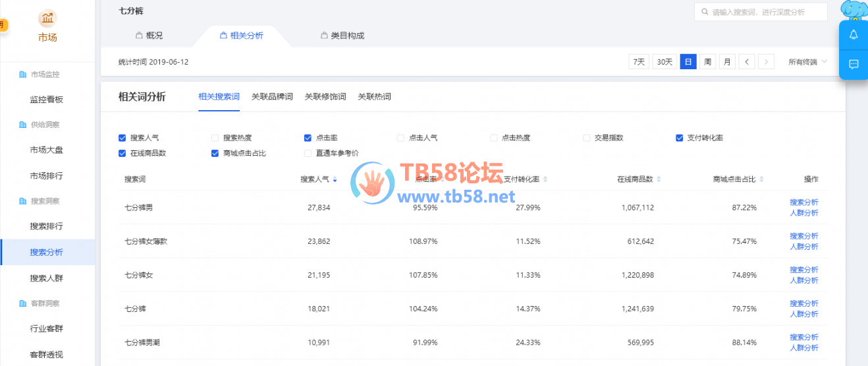The width and height of the screenshot is (868, 366).
Task: Select the 30天 time range
Action: click(x=665, y=62)
